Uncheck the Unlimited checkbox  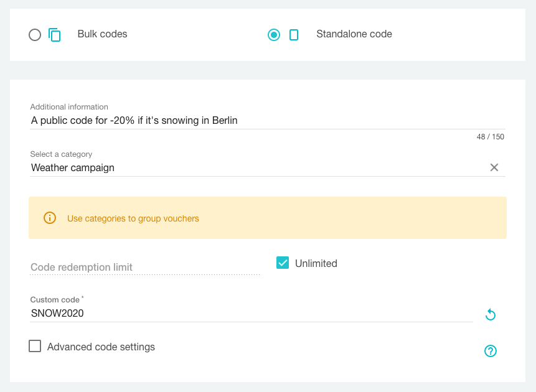point(283,263)
